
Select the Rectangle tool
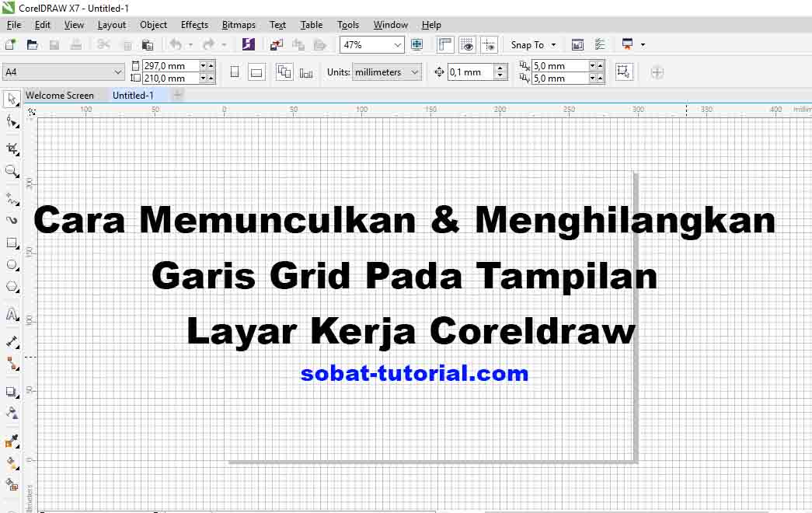click(x=12, y=243)
